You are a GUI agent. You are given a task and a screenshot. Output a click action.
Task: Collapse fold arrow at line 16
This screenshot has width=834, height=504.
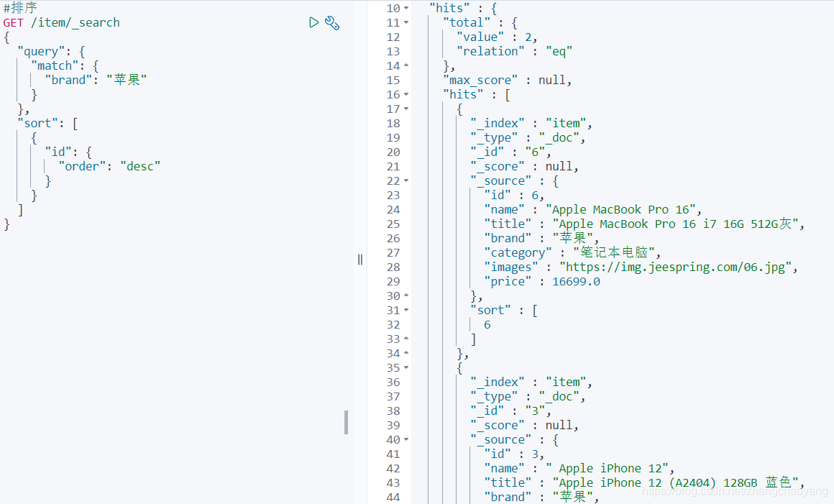[406, 94]
